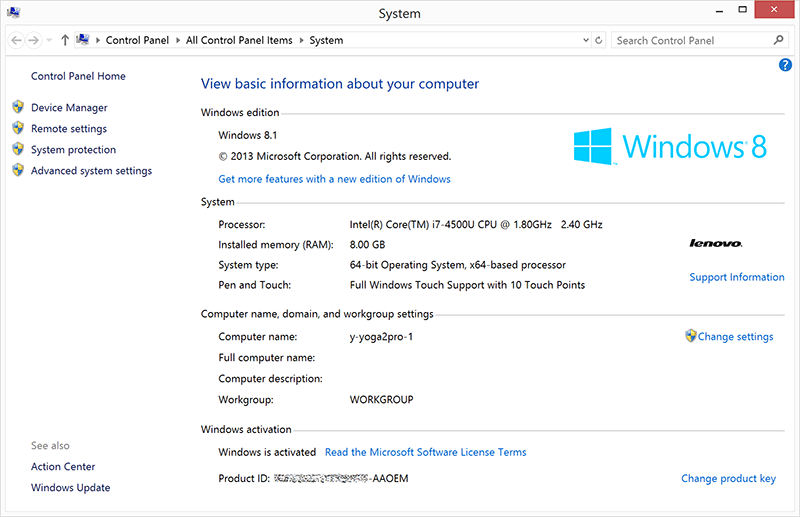Screen dimensions: 800x517
Task: Select Full Windows Touch Support text
Action: (x=467, y=285)
